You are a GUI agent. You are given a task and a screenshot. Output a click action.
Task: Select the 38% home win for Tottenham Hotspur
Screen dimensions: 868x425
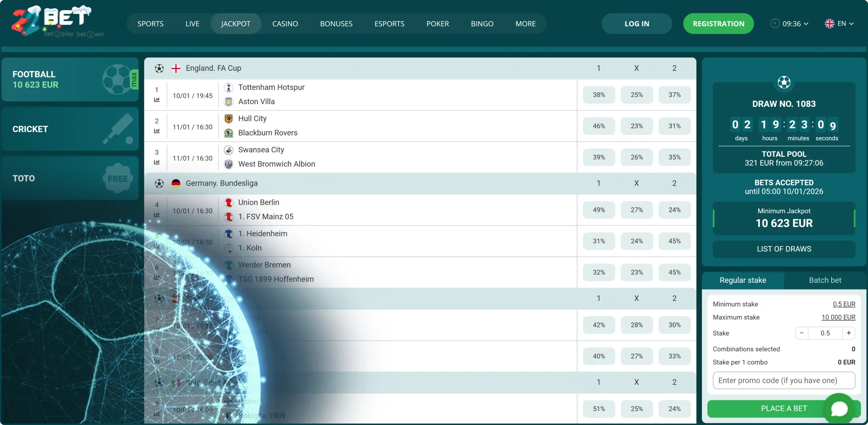click(599, 95)
